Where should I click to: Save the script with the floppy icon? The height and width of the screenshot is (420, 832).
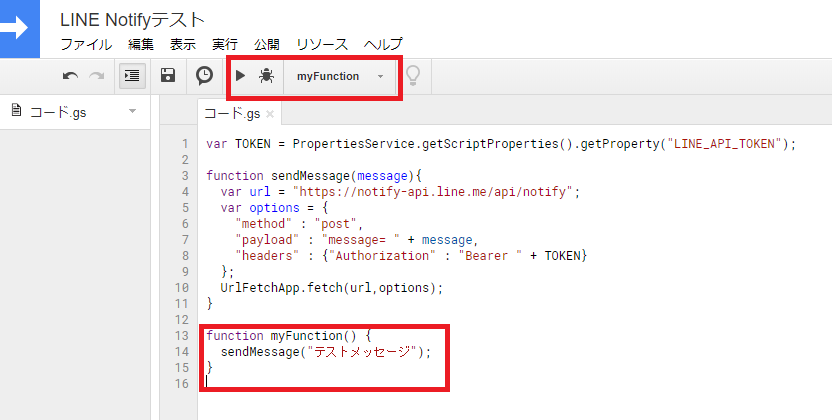(168, 75)
